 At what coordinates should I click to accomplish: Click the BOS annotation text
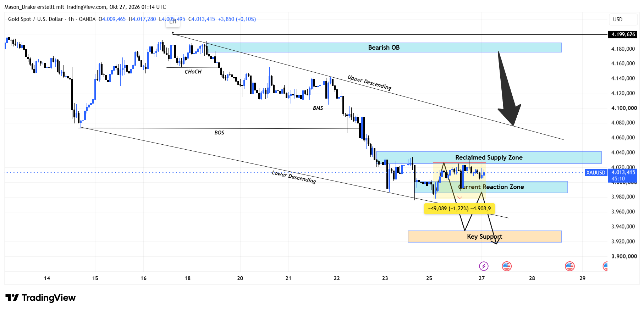pyautogui.click(x=219, y=133)
